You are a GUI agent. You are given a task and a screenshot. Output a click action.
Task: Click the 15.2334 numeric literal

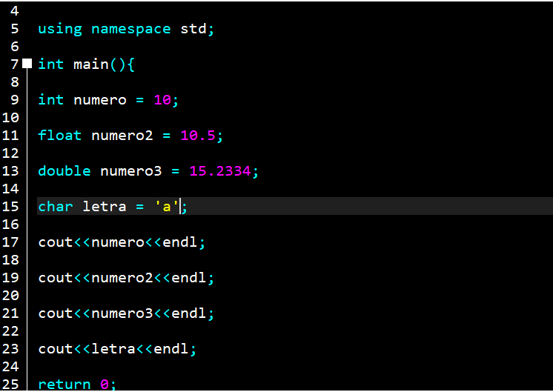[x=219, y=171]
